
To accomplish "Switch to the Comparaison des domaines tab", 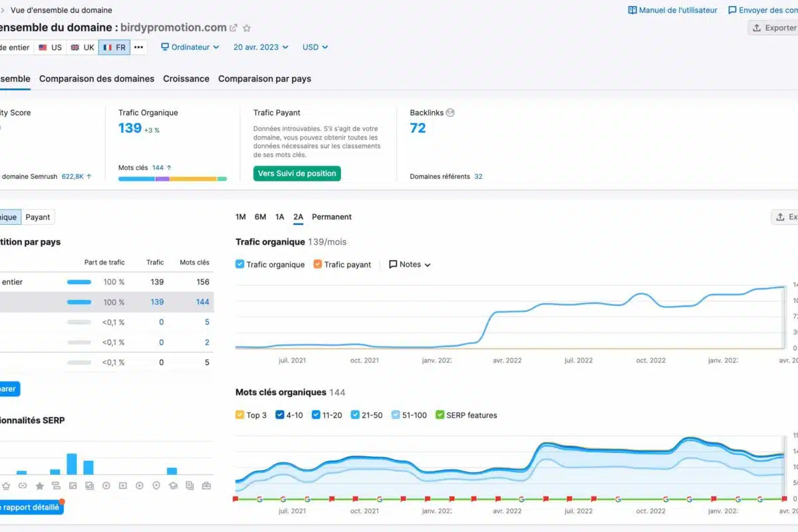I will pyautogui.click(x=96, y=78).
